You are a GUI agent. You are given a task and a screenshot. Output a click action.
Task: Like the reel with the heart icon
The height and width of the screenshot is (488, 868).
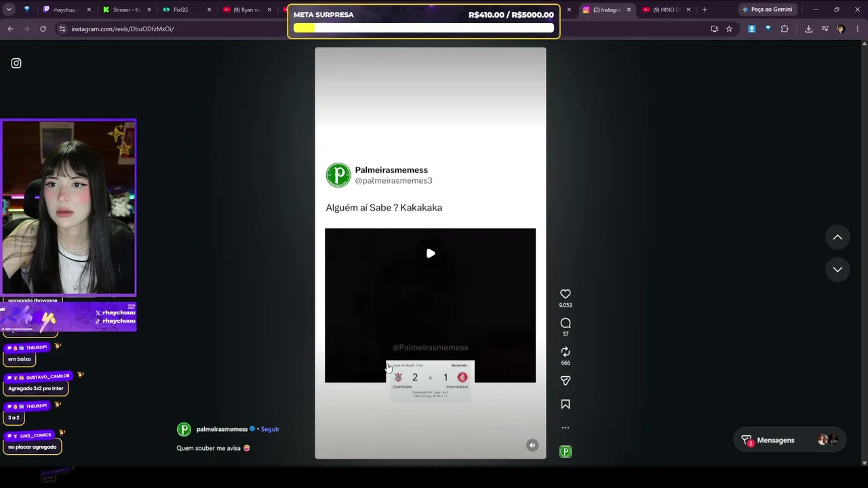[x=565, y=293]
